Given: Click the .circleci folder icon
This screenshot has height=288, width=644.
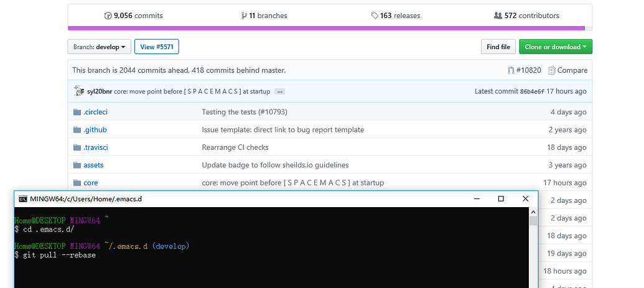Looking at the screenshot, I should point(77,113).
